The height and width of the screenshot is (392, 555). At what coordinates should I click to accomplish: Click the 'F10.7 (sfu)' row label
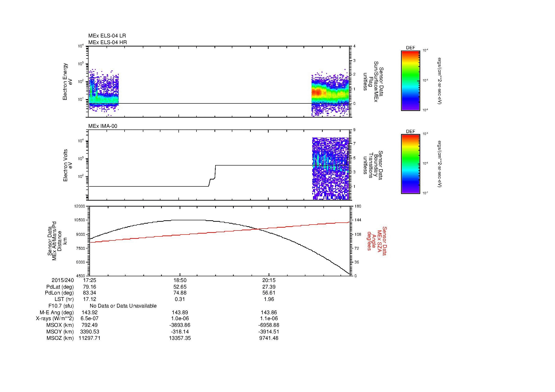click(61, 306)
